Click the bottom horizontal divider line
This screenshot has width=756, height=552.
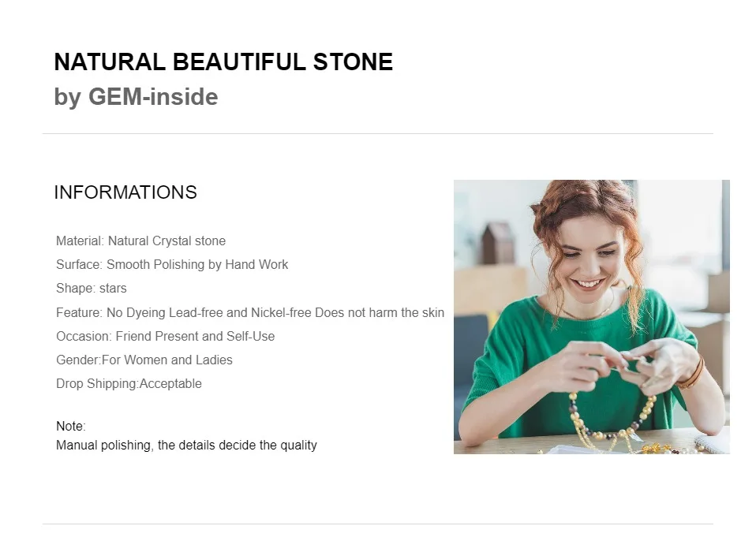pyautogui.click(x=377, y=524)
